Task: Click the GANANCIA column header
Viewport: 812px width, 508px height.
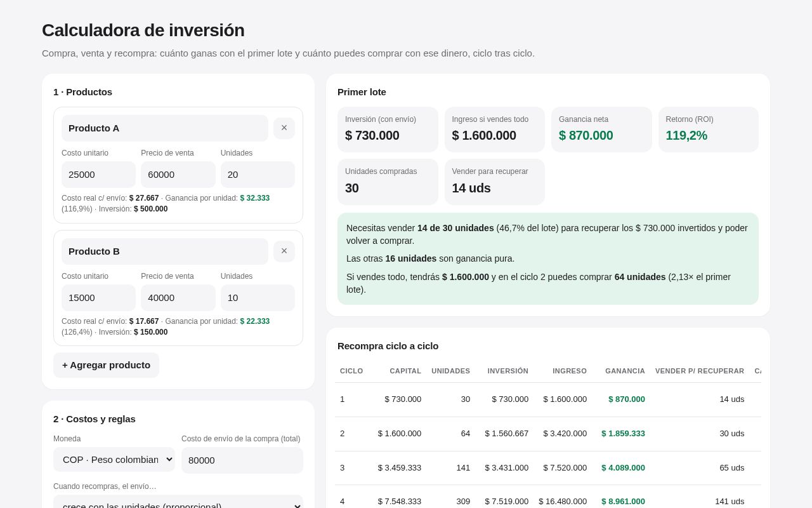Action: pos(625,371)
